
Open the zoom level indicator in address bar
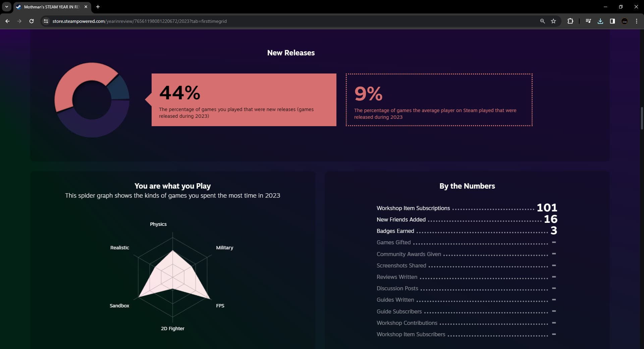point(542,21)
